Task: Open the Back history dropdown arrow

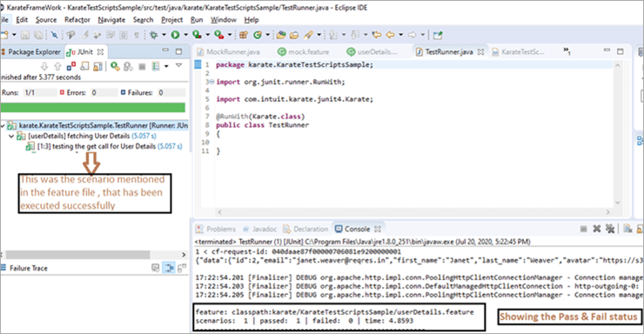Action: coord(401,35)
